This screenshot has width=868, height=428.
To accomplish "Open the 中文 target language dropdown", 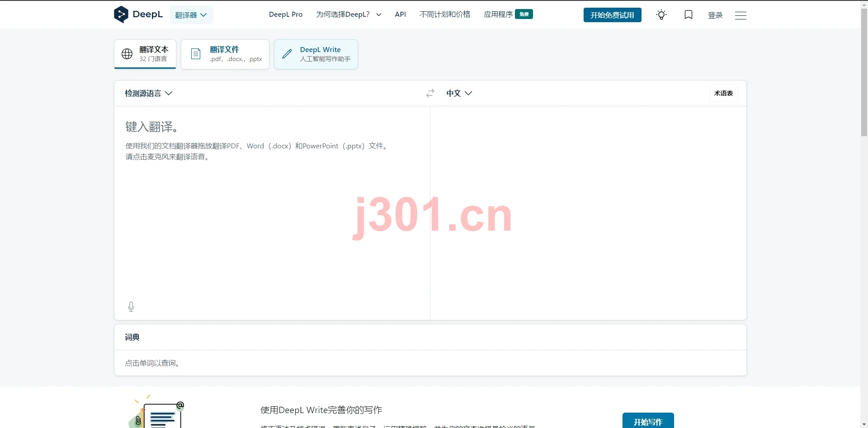I will click(x=459, y=93).
